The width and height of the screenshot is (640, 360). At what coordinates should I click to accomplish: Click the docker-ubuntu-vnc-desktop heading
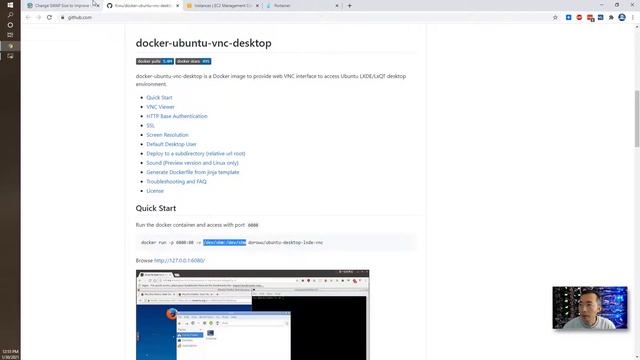[203, 43]
